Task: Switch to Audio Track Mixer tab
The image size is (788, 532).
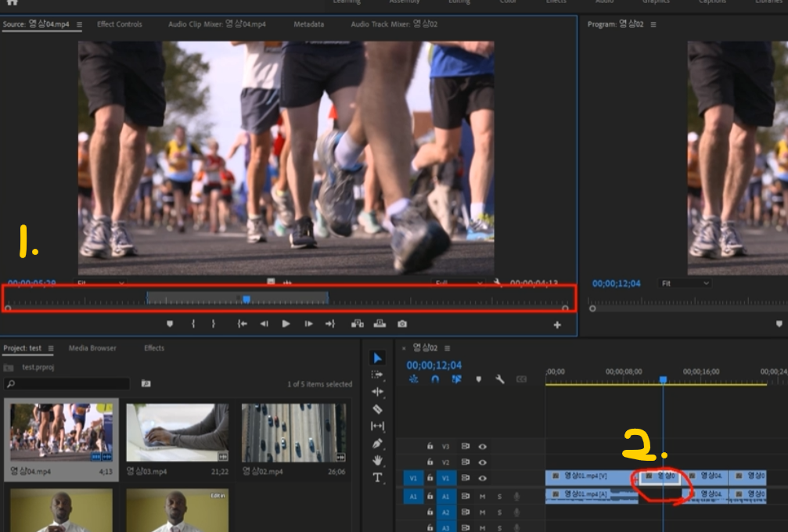Action: 394,24
